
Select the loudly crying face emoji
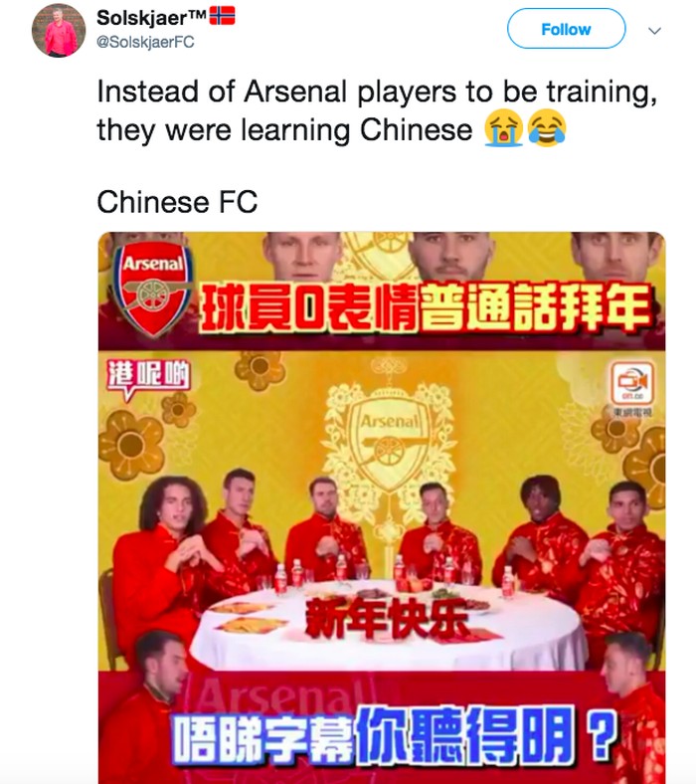click(503, 128)
